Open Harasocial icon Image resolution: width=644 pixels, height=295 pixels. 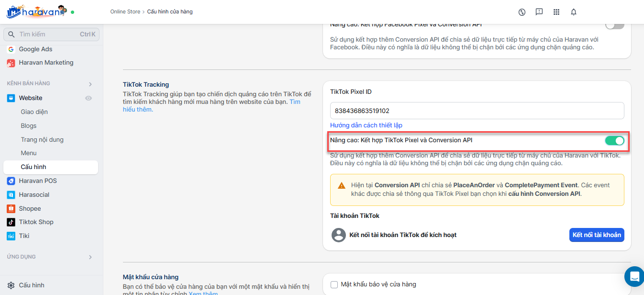[x=11, y=195]
